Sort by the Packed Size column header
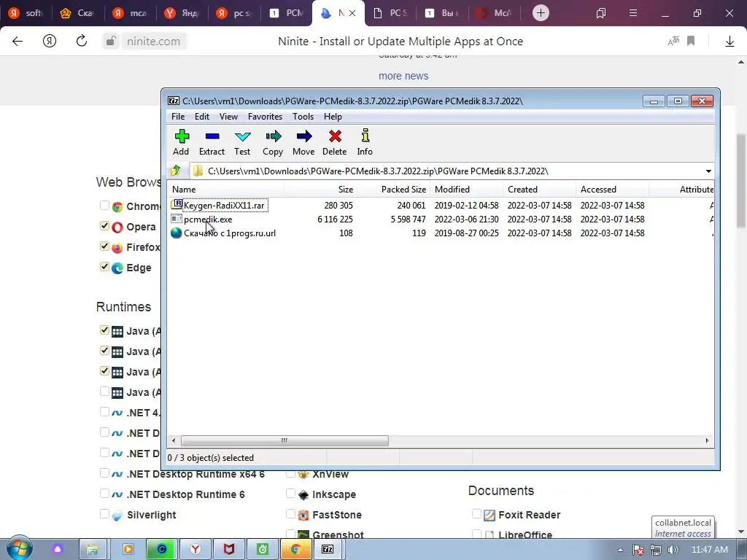The image size is (747, 560). (393, 190)
